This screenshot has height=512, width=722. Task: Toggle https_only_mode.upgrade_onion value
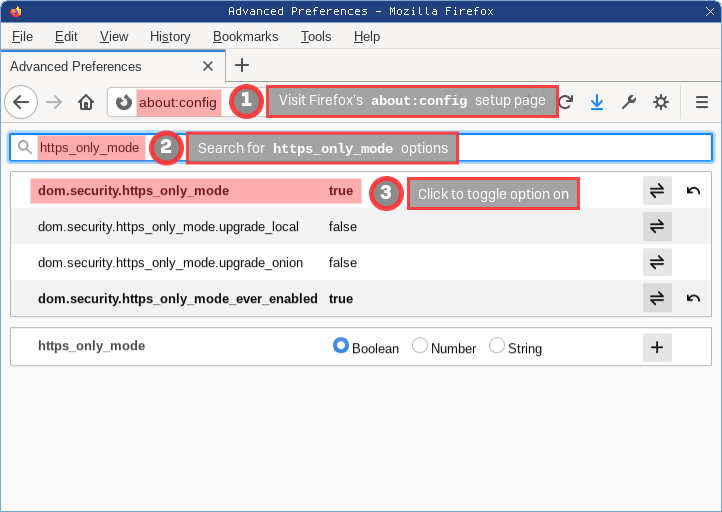(657, 262)
